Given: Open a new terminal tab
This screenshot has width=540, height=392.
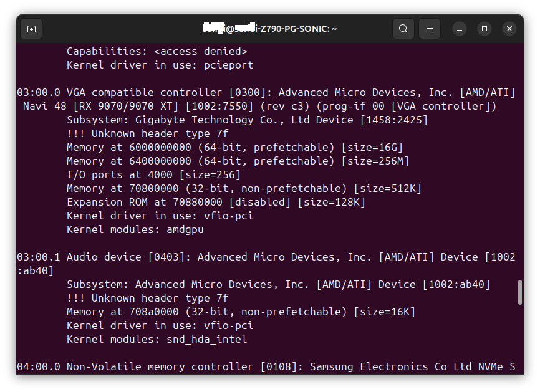Looking at the screenshot, I should [x=31, y=29].
